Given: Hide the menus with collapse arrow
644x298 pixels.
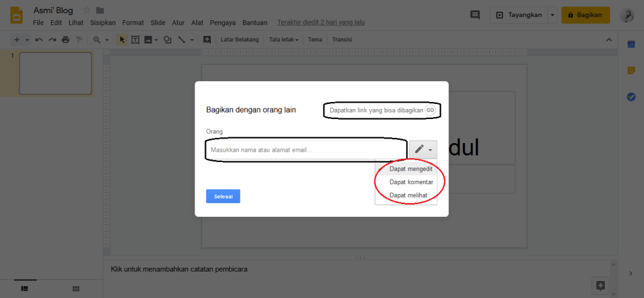Looking at the screenshot, I should 608,40.
